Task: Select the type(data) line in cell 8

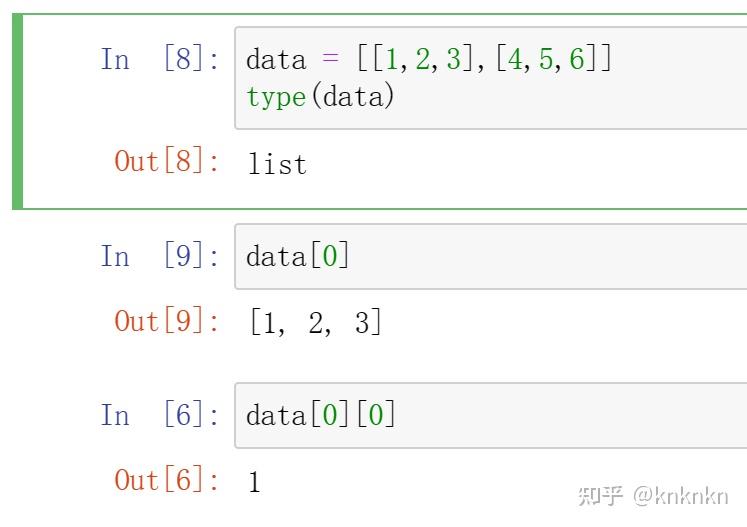Action: click(320, 97)
